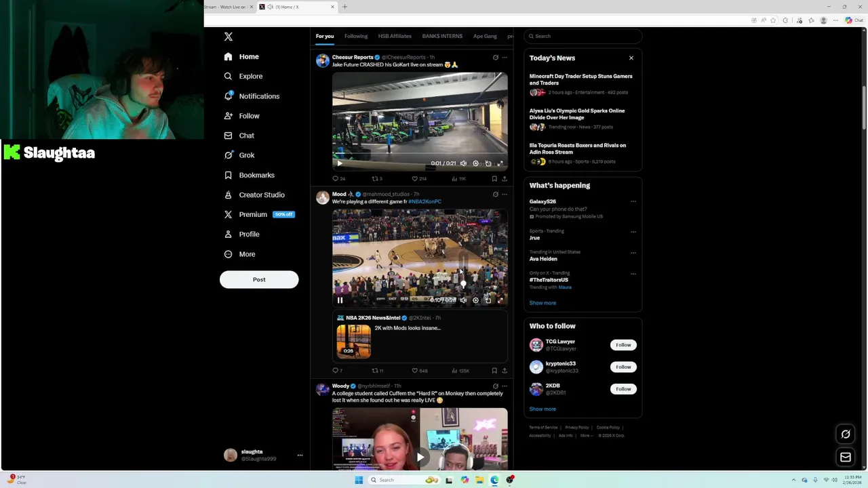This screenshot has width=868, height=488.
Task: Bookmark the Mood NBA2K post
Action: coord(494,371)
